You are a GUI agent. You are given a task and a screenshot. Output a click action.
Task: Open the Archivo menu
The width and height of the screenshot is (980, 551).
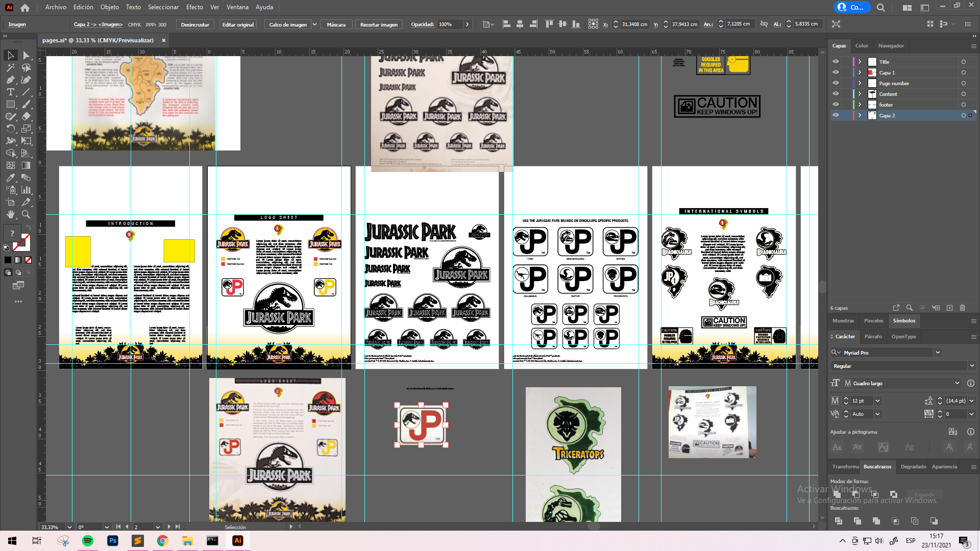pos(56,7)
